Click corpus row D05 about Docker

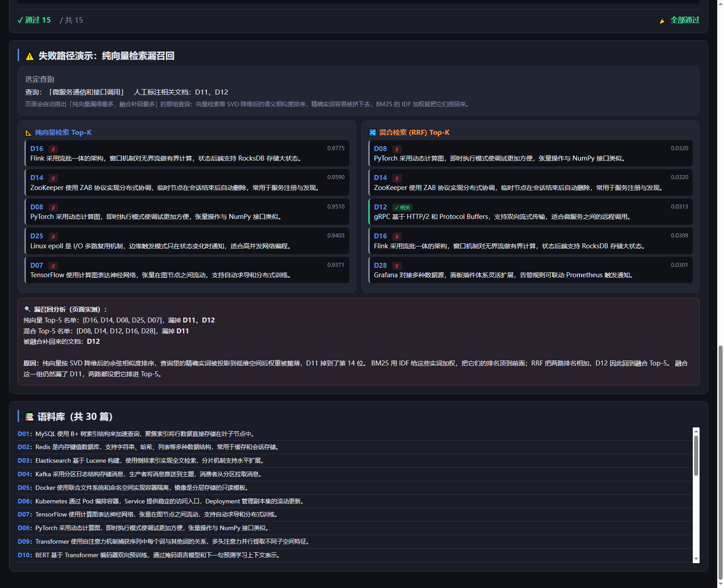(x=355, y=488)
